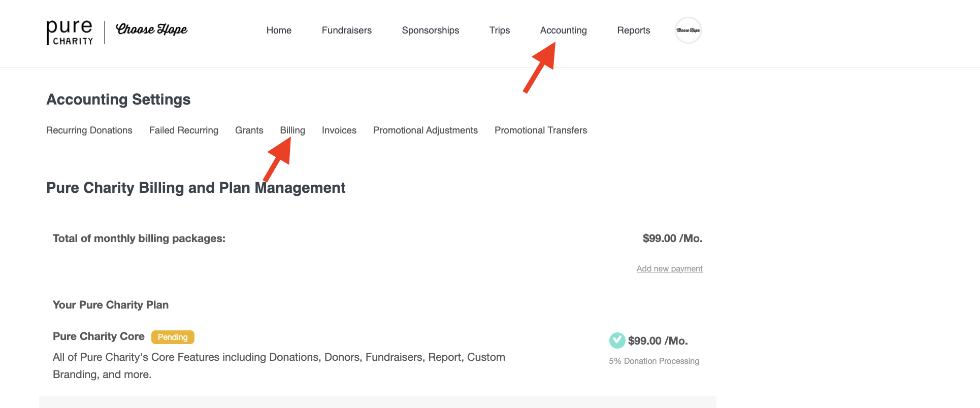Open the Trips section

pyautogui.click(x=499, y=30)
